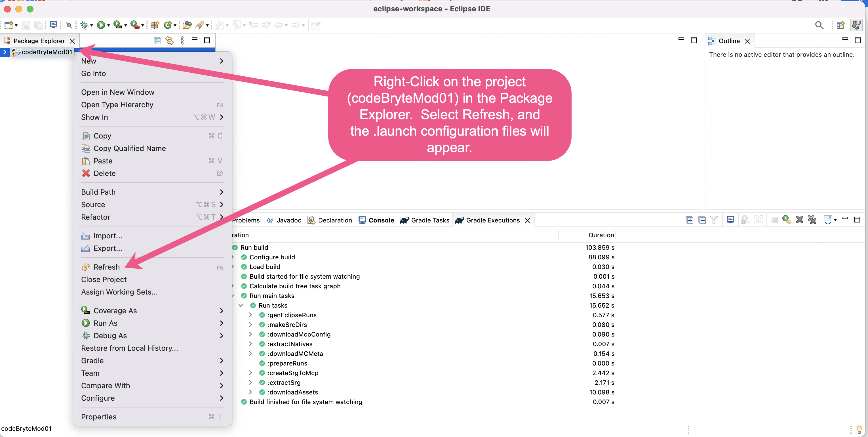Expand the :downloadAssets task row

coord(250,392)
